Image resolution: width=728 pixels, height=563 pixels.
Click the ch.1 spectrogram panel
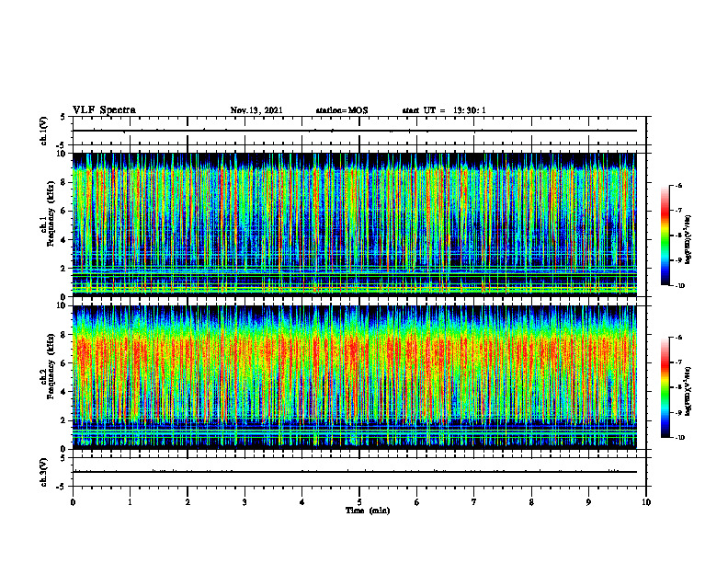[x=355, y=224]
